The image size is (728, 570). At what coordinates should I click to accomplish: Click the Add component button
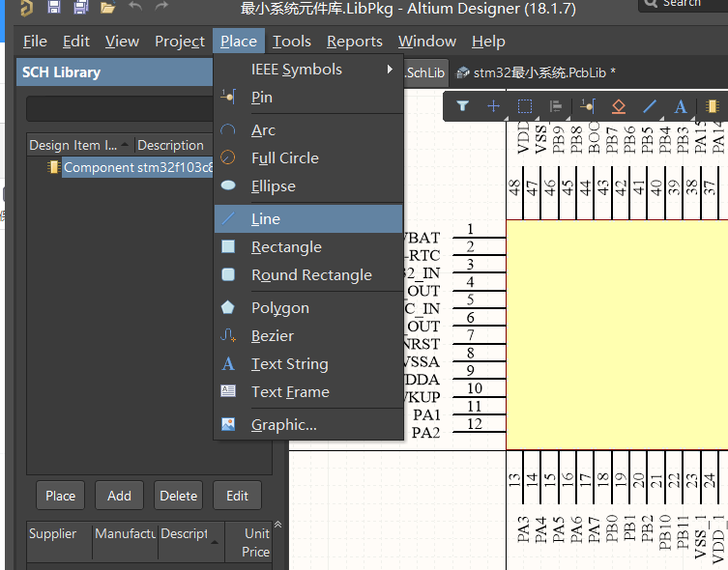[x=119, y=496]
